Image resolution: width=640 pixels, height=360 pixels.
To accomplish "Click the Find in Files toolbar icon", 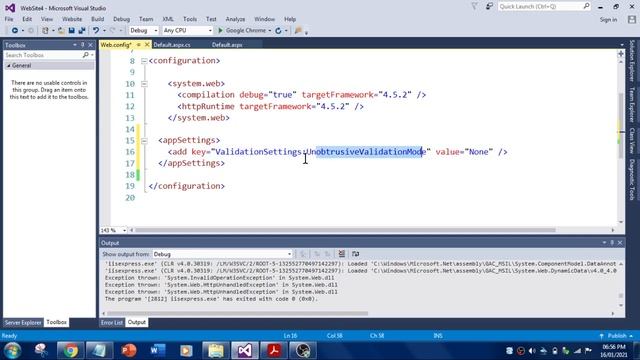I will (298, 31).
